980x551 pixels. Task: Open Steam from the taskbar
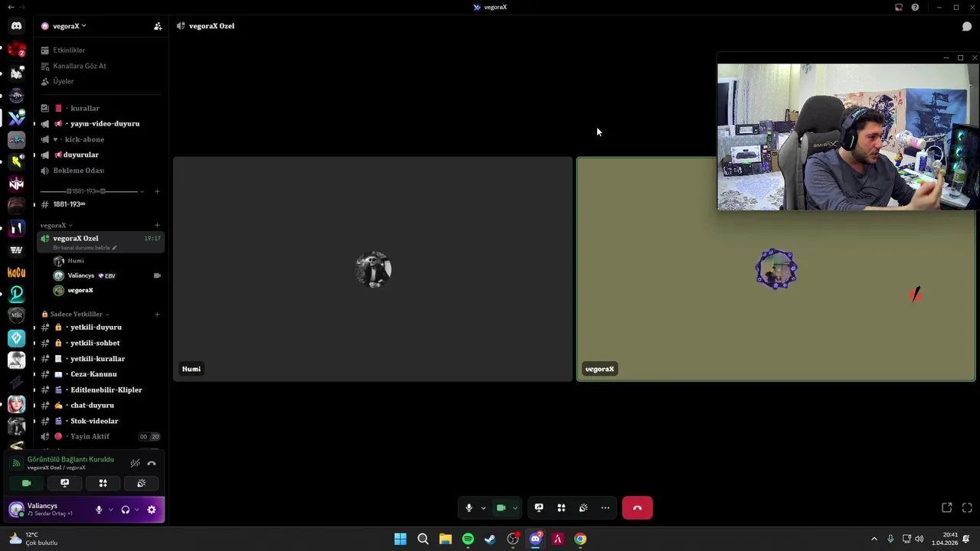[x=490, y=539]
